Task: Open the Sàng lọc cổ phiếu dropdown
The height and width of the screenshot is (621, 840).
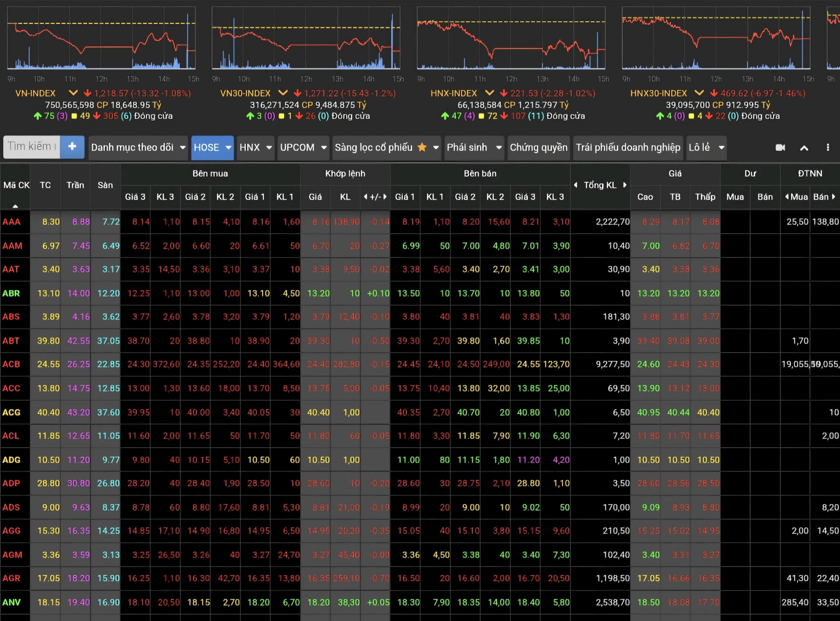Action: click(386, 147)
